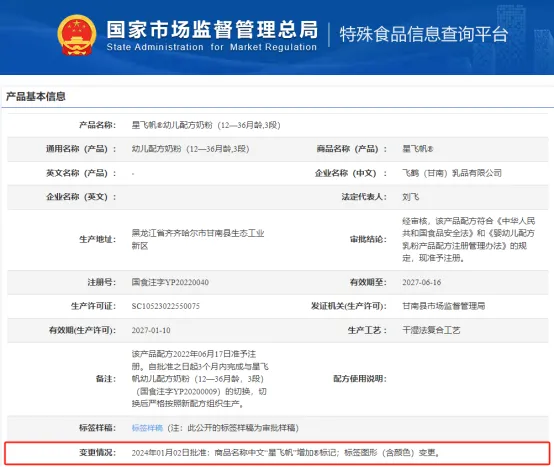Click the national emblem logo

click(x=77, y=35)
